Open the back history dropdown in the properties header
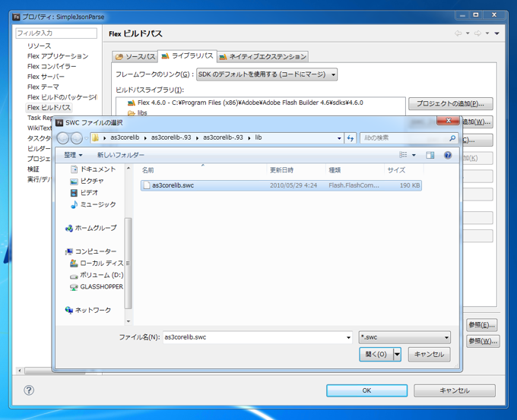Image resolution: width=517 pixels, height=420 pixels. point(468,33)
